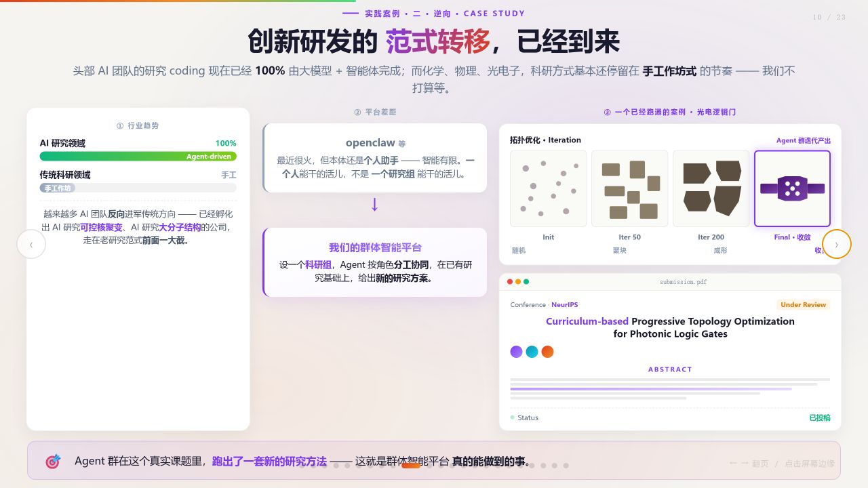Viewport: 868px width, 488px height.
Task: Click the green dot of submission.pdf window
Action: [526, 282]
